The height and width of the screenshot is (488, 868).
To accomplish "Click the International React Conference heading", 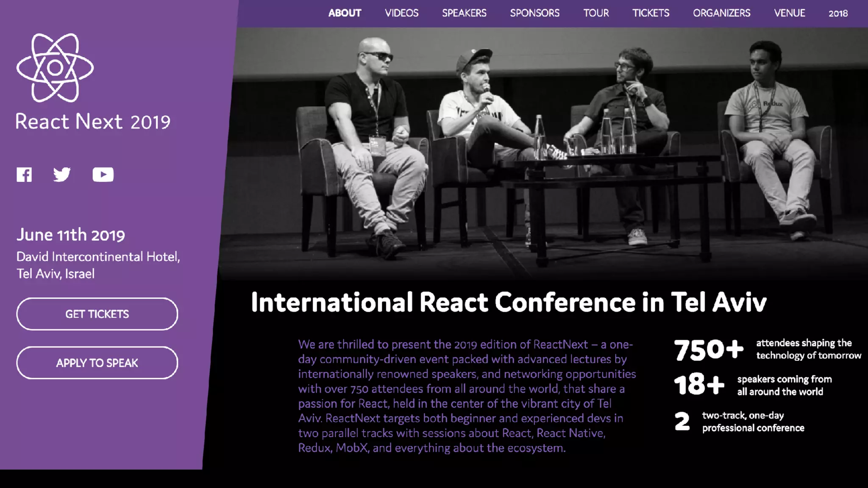I will [x=509, y=302].
